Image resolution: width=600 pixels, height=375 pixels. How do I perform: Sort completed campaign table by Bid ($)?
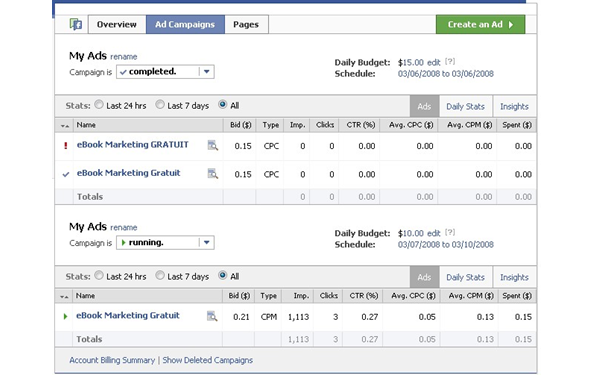click(241, 125)
